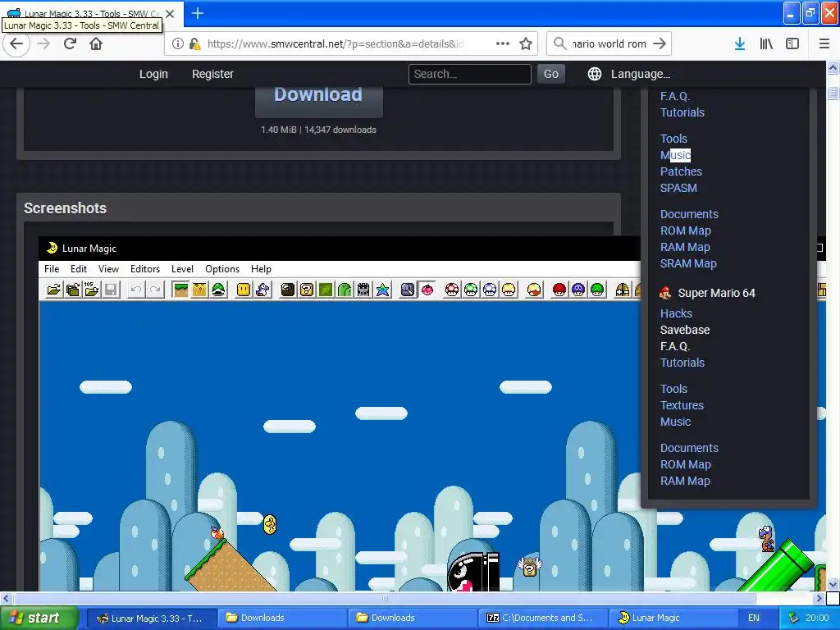Toggle the browser sidebar icon
This screenshot has height=630, width=840.
coord(792,44)
